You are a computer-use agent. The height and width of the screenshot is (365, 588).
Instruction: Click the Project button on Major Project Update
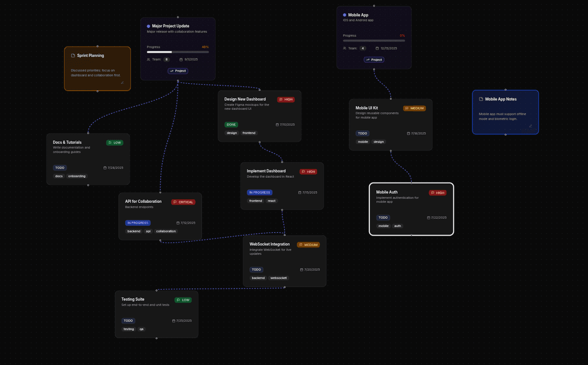(x=177, y=71)
